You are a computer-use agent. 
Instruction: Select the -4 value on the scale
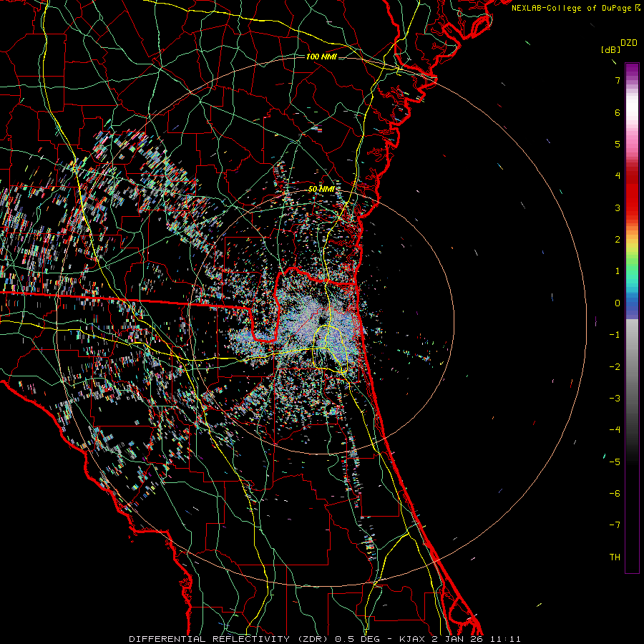(x=615, y=430)
